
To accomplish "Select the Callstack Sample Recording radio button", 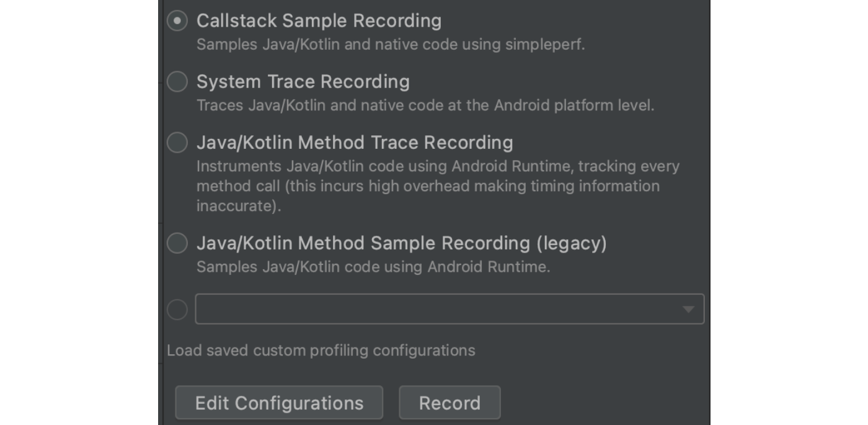I will coord(177,20).
